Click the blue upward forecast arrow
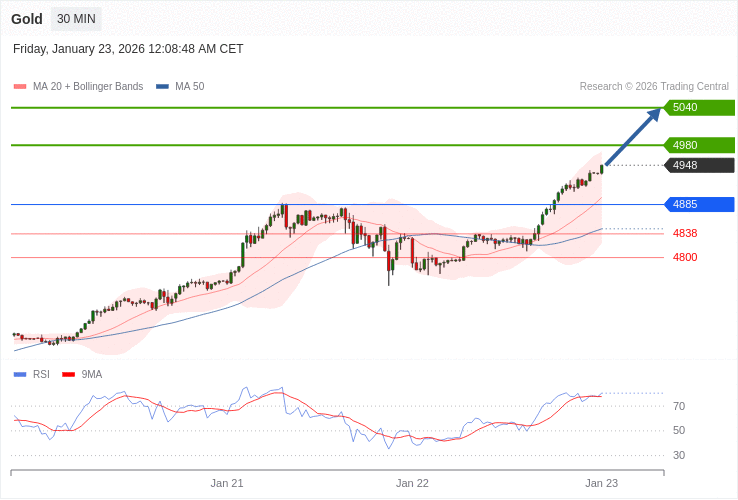Screen dimensions: 738x500 click(x=634, y=137)
